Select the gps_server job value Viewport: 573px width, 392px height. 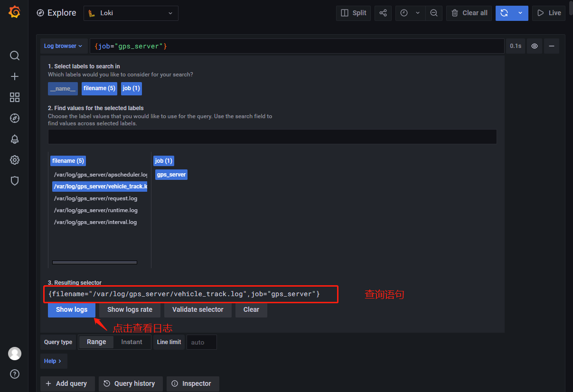(x=171, y=175)
